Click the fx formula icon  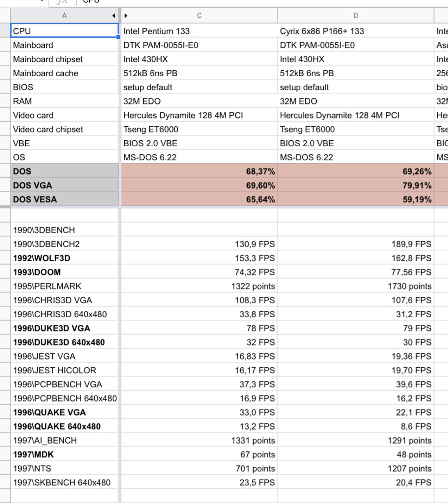(62, 2)
